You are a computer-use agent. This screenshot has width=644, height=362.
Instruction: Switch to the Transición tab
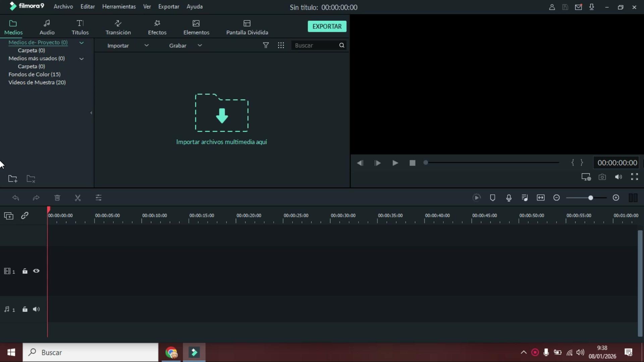[118, 27]
